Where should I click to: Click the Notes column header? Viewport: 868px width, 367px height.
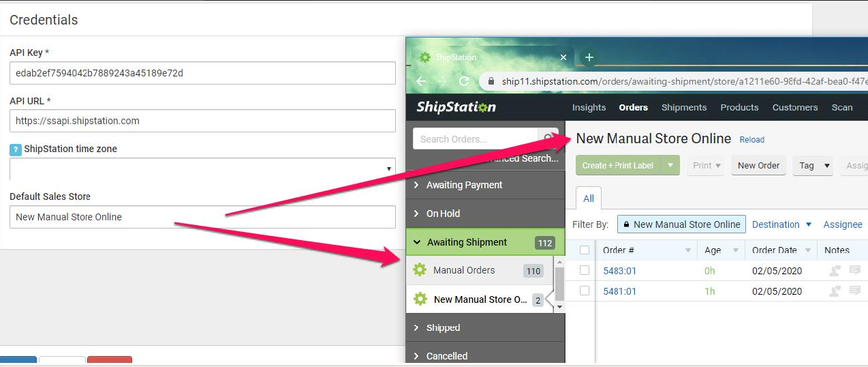click(x=837, y=250)
